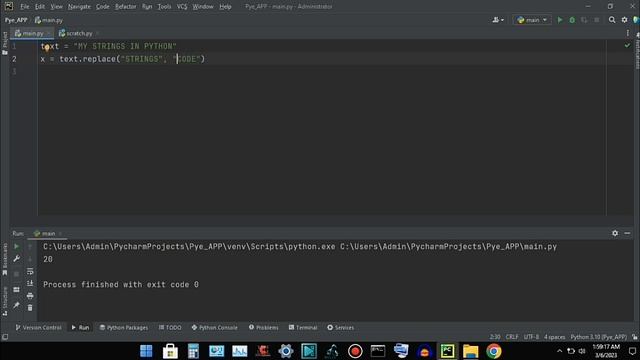Click Run with Coverage icon in toolbar
Image resolution: width=640 pixels, height=360 pixels.
tap(584, 20)
